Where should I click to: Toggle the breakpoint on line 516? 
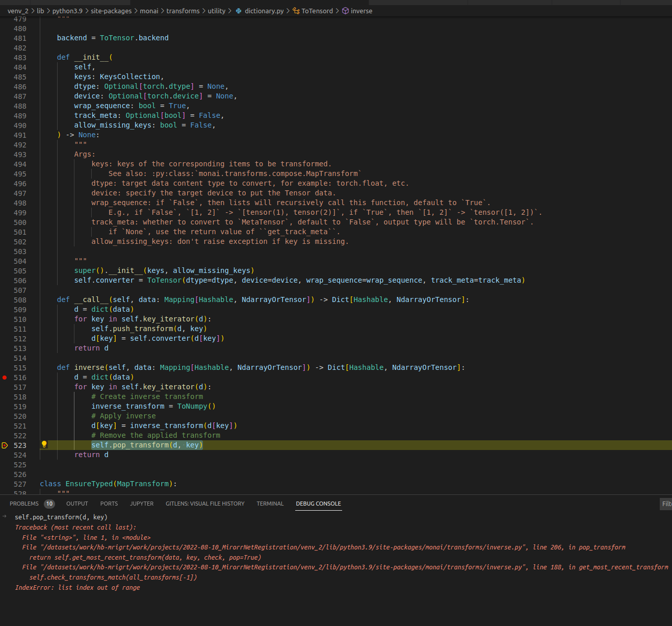click(x=5, y=378)
